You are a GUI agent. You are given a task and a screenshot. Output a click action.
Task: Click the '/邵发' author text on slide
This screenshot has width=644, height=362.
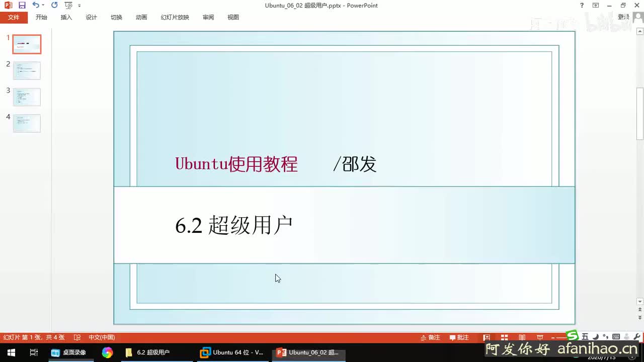pos(355,164)
